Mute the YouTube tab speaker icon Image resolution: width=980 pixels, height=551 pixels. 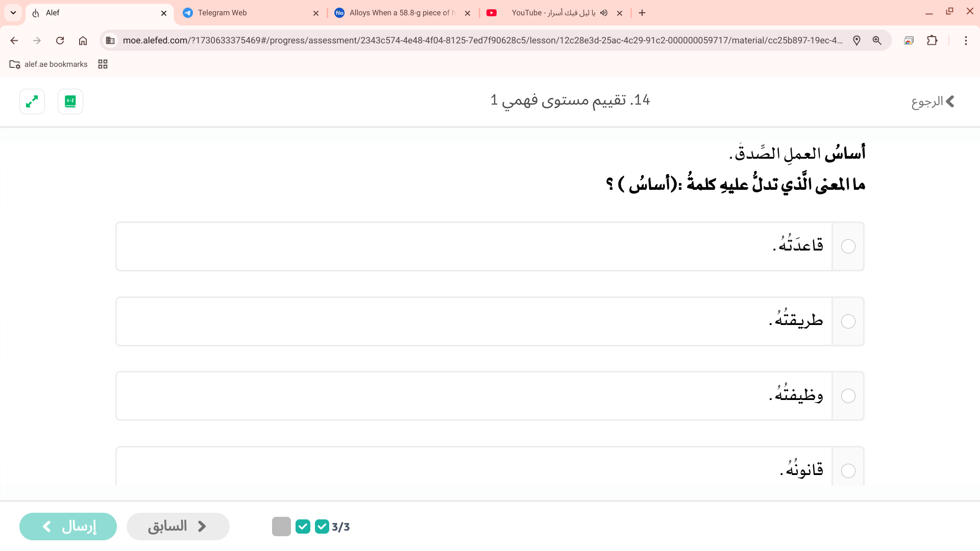click(x=604, y=13)
